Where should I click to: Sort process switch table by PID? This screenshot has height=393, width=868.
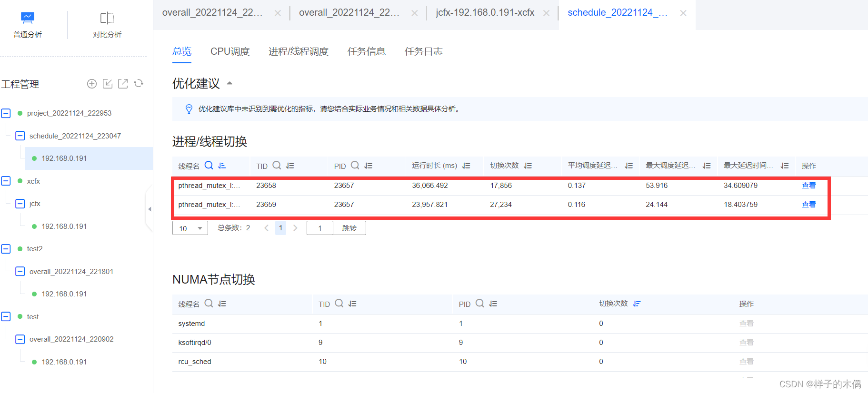tap(369, 166)
